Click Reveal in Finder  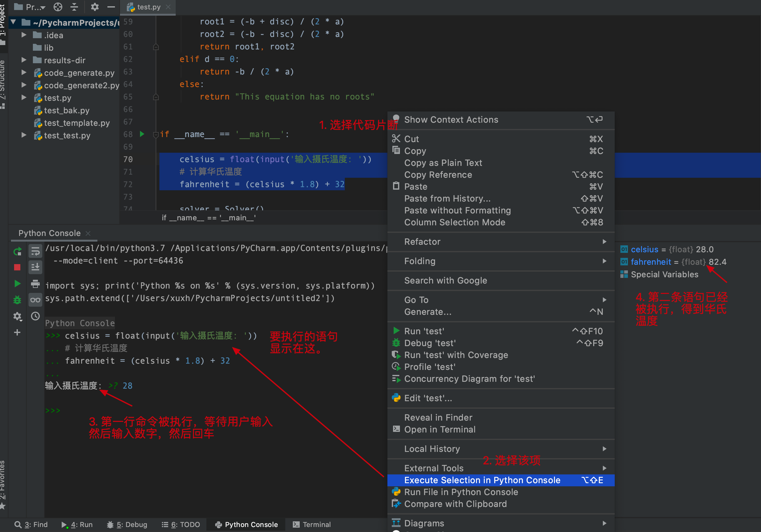(x=501, y=417)
